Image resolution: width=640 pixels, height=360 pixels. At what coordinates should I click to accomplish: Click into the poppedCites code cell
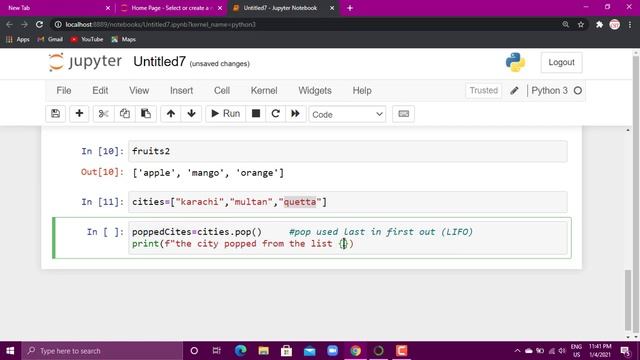(347, 238)
